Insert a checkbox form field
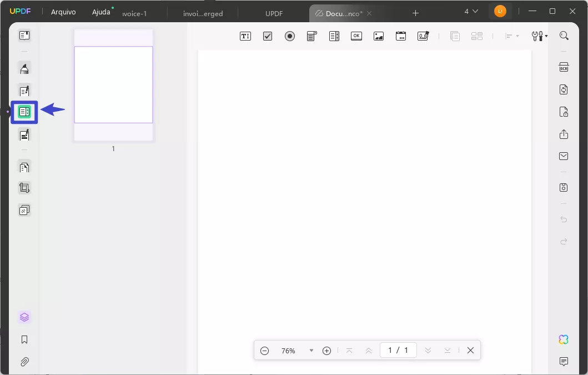The width and height of the screenshot is (588, 375). pos(267,36)
